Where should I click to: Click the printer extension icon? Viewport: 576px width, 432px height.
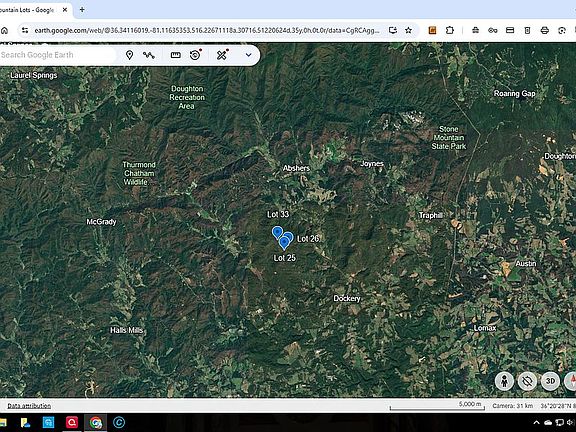coord(544,30)
